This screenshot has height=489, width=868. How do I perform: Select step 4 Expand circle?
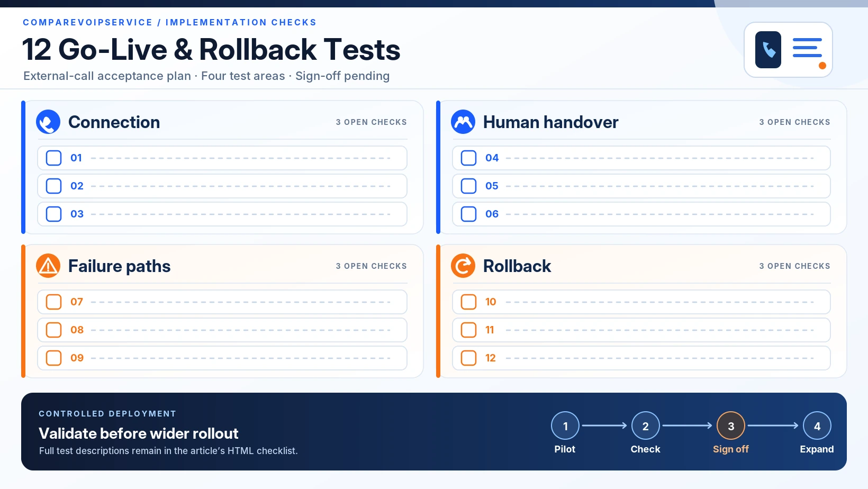pos(817,426)
